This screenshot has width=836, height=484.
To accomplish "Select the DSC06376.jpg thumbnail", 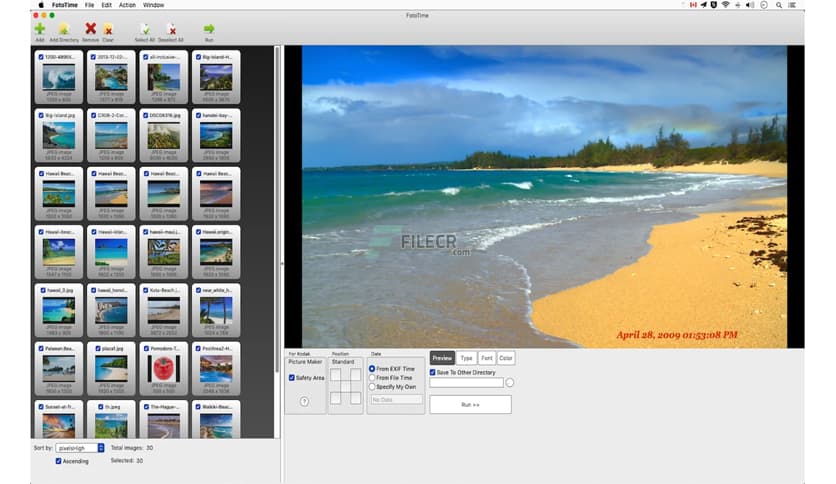I will pyautogui.click(x=164, y=135).
